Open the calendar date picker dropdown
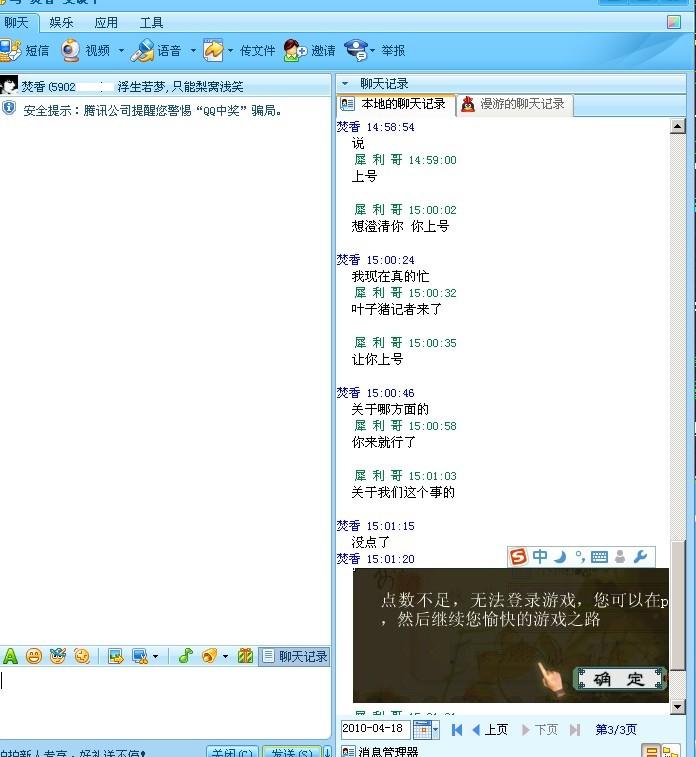 tap(426, 729)
